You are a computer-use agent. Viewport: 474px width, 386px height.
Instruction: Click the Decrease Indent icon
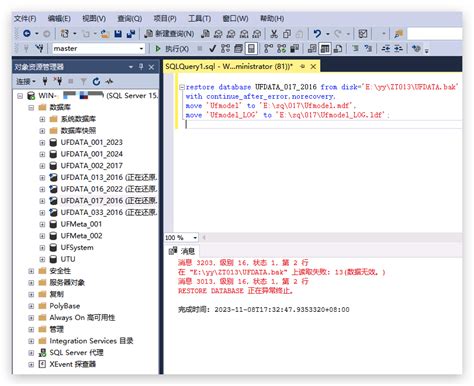point(386,49)
